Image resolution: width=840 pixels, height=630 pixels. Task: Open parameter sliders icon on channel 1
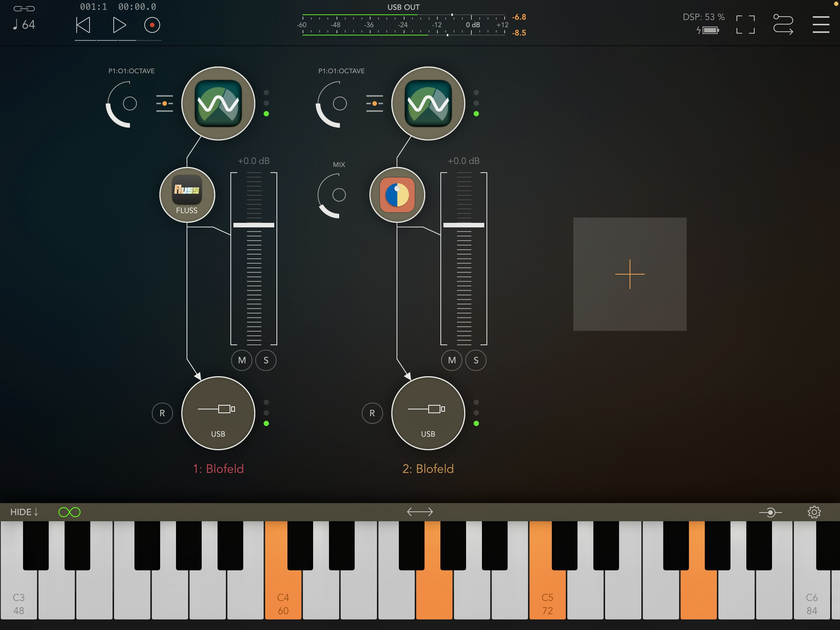164,103
